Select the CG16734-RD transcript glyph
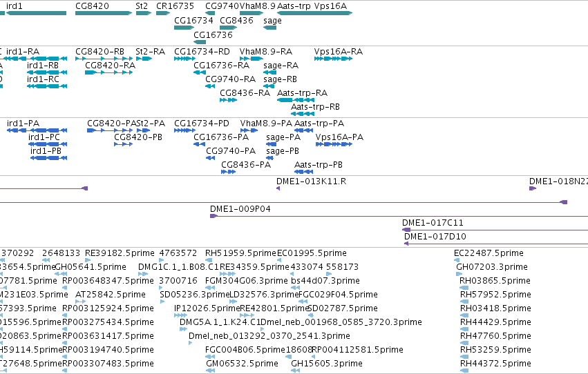This screenshot has height=374, width=588. click(x=184, y=59)
